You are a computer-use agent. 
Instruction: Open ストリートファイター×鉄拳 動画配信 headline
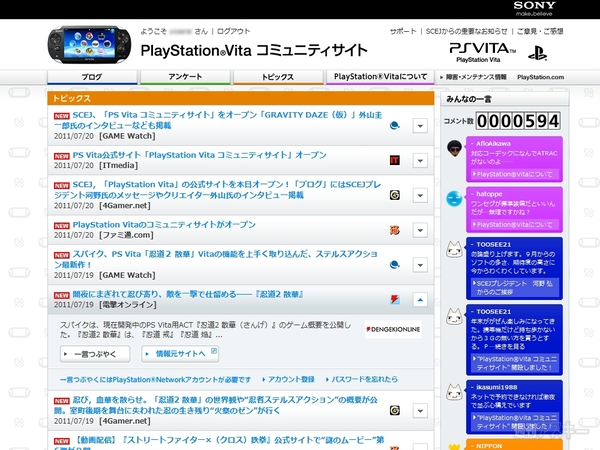pos(219,443)
